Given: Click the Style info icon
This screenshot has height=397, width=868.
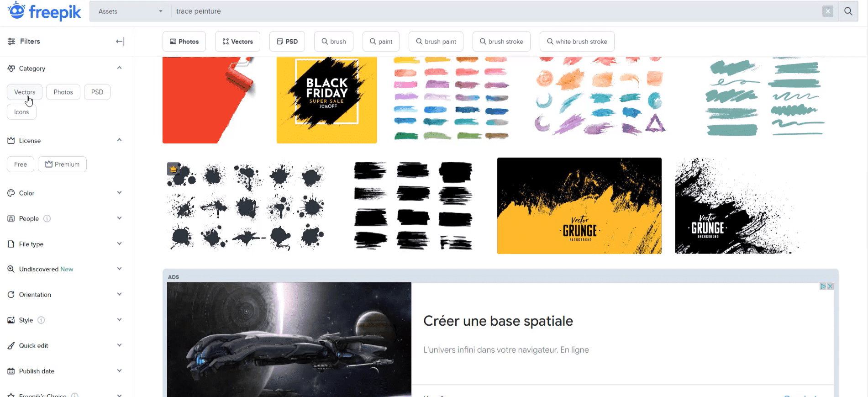Looking at the screenshot, I should (x=41, y=320).
